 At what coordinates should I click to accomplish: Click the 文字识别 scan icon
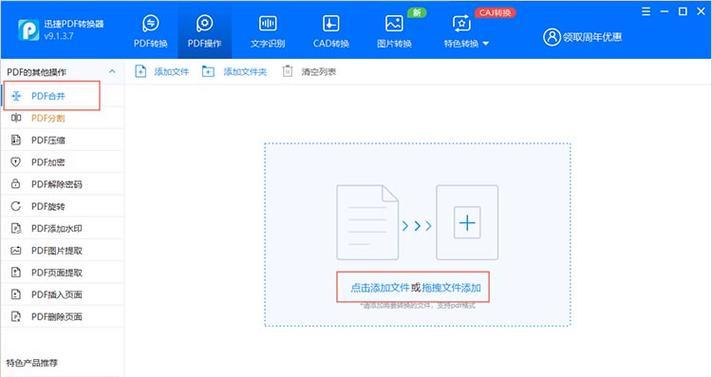click(267, 23)
